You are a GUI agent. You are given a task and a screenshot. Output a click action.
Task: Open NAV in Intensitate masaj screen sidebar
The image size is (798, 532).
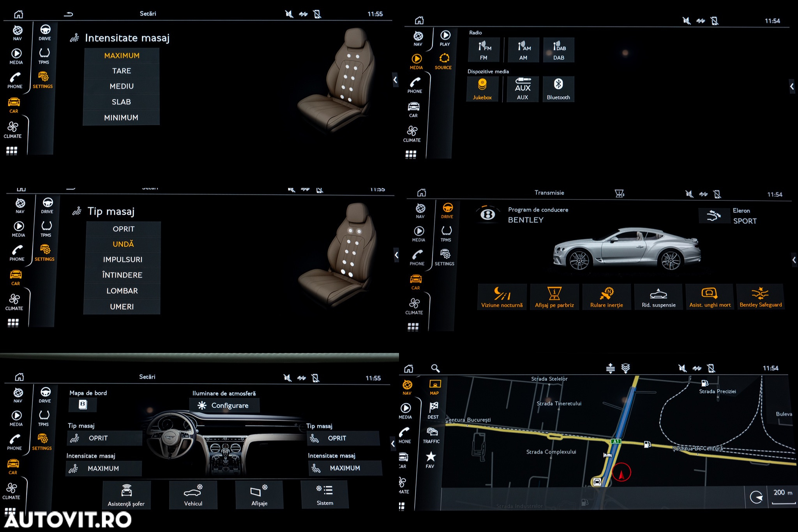pos(17,33)
